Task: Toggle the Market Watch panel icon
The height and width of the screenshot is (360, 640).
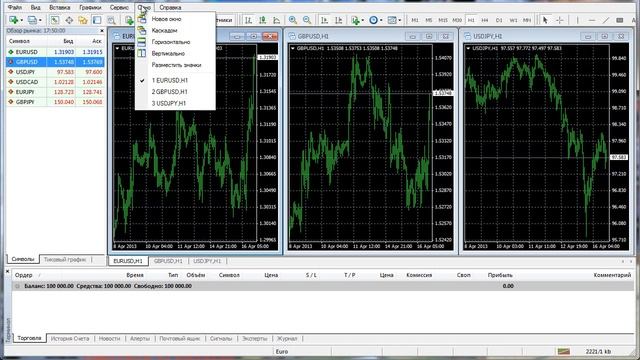Action: click(x=55, y=20)
